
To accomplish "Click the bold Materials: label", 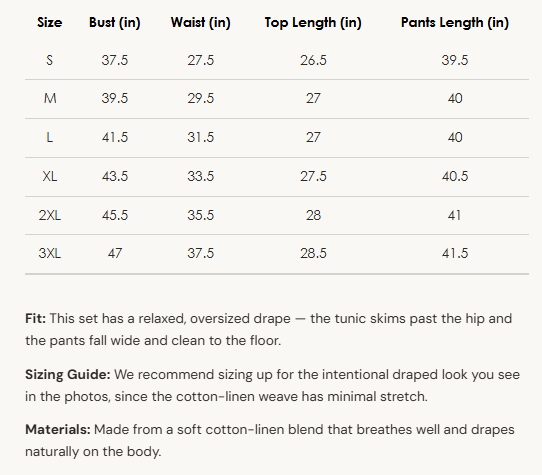I will (58, 430).
